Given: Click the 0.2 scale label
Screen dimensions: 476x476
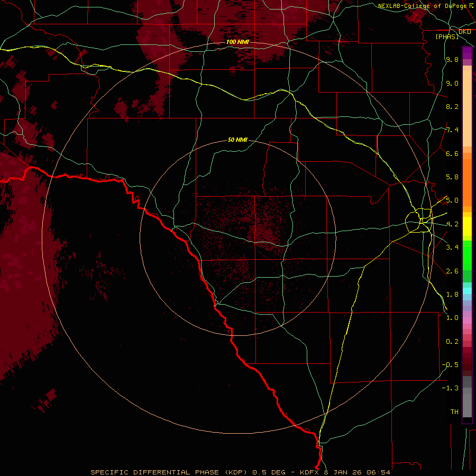Looking at the screenshot, I should coord(452,342).
